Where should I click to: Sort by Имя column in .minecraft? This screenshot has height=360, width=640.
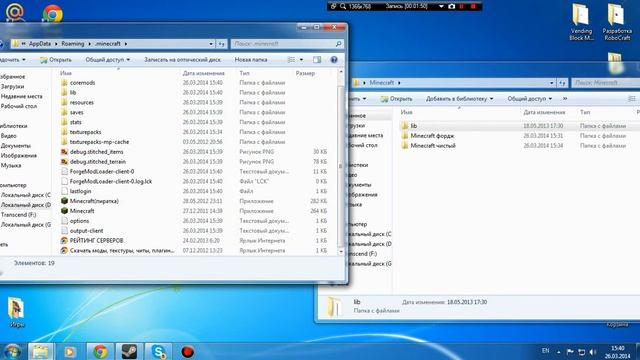click(x=66, y=73)
